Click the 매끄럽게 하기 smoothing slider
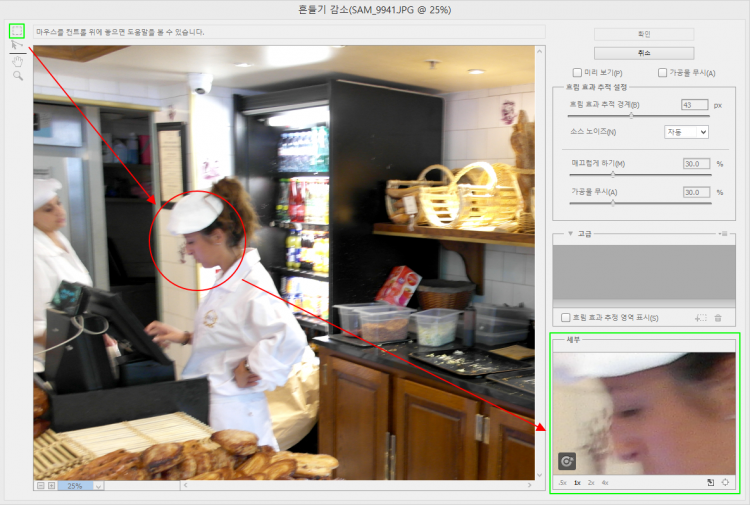Screen dimensions: 750x505 tap(613, 174)
